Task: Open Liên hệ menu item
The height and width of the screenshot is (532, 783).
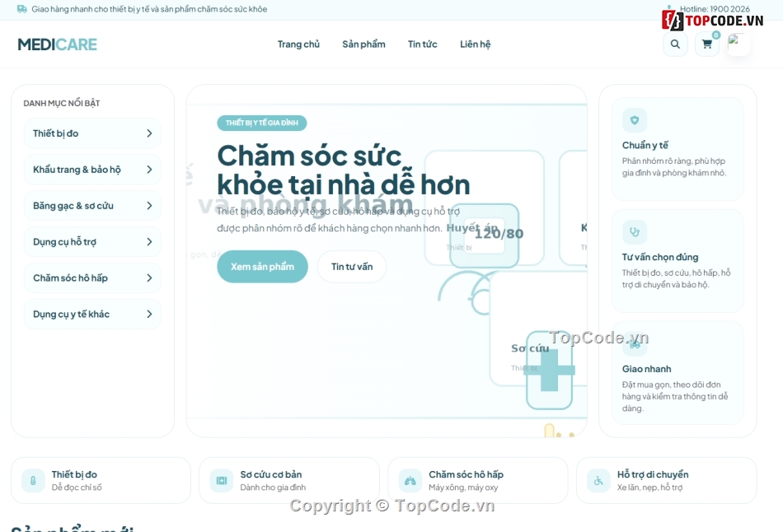Action: pyautogui.click(x=475, y=44)
